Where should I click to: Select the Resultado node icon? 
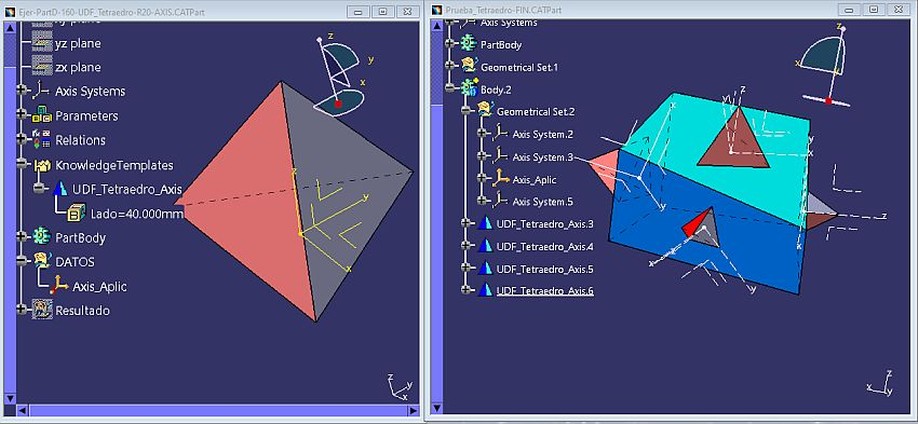pyautogui.click(x=41, y=310)
